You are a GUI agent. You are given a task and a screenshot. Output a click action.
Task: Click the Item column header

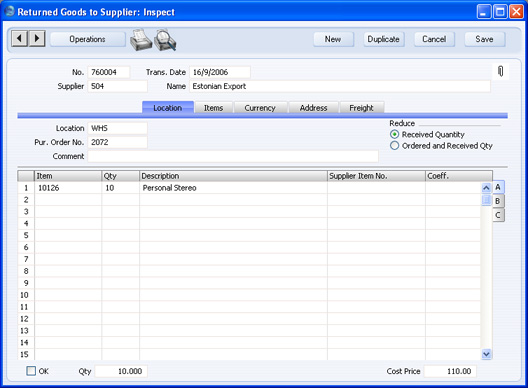[68, 176]
